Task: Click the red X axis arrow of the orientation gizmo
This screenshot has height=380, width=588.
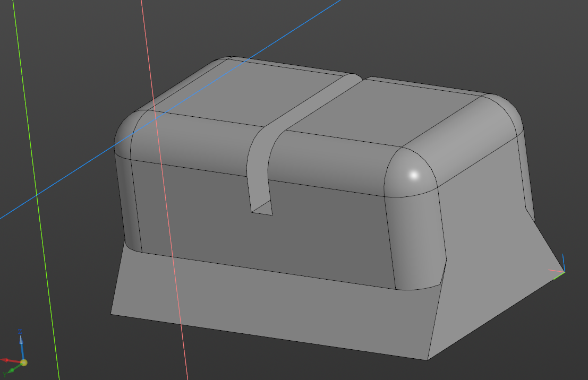Action: [x=10, y=360]
